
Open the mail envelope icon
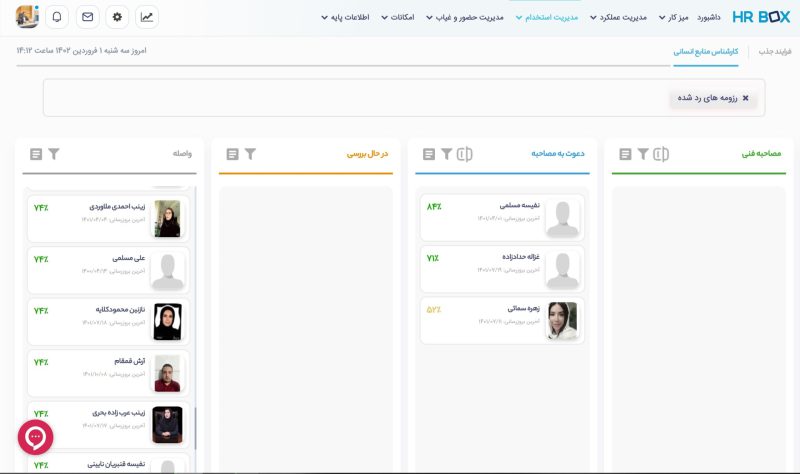[x=87, y=17]
